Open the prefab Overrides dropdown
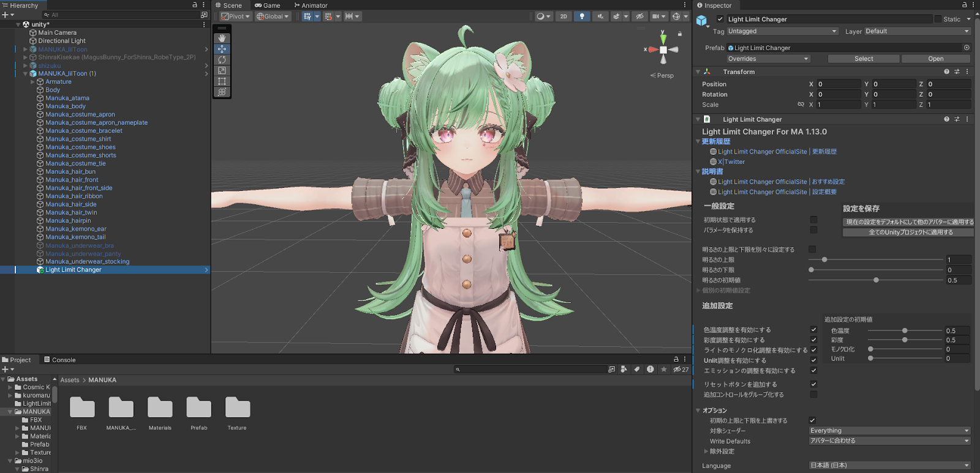This screenshot has width=980, height=473. 768,59
